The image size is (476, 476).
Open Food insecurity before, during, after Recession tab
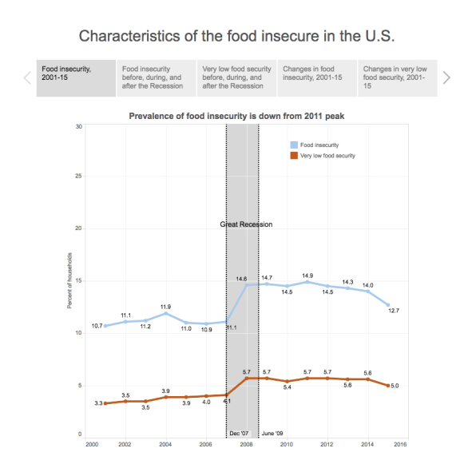pyautogui.click(x=157, y=78)
